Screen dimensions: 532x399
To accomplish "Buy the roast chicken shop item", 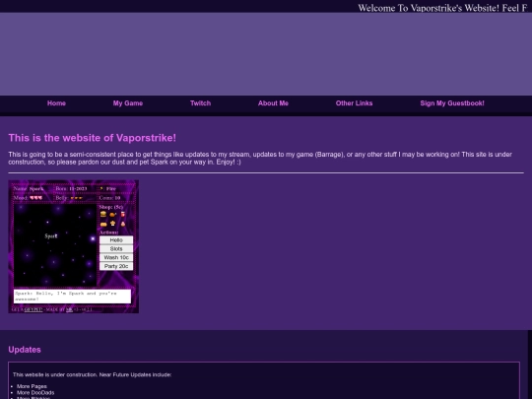I will [x=113, y=214].
